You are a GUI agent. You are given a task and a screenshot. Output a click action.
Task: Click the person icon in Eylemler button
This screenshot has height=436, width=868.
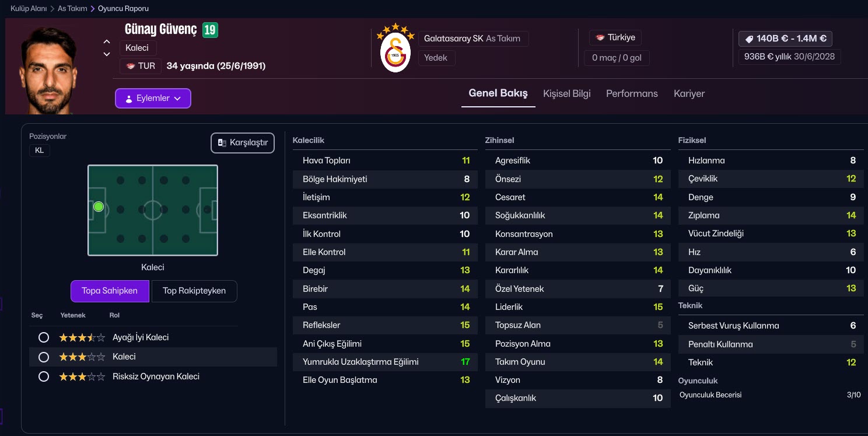click(x=129, y=99)
